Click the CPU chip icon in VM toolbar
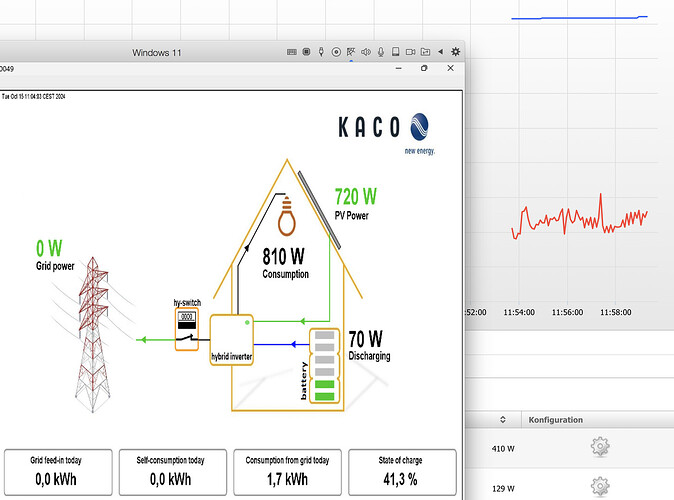The width and height of the screenshot is (674, 500). click(306, 52)
